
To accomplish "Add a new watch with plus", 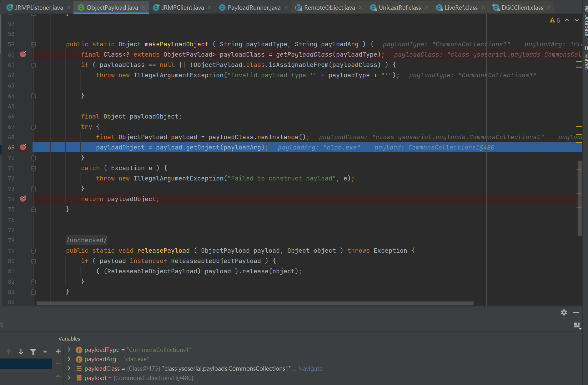I will [58, 351].
